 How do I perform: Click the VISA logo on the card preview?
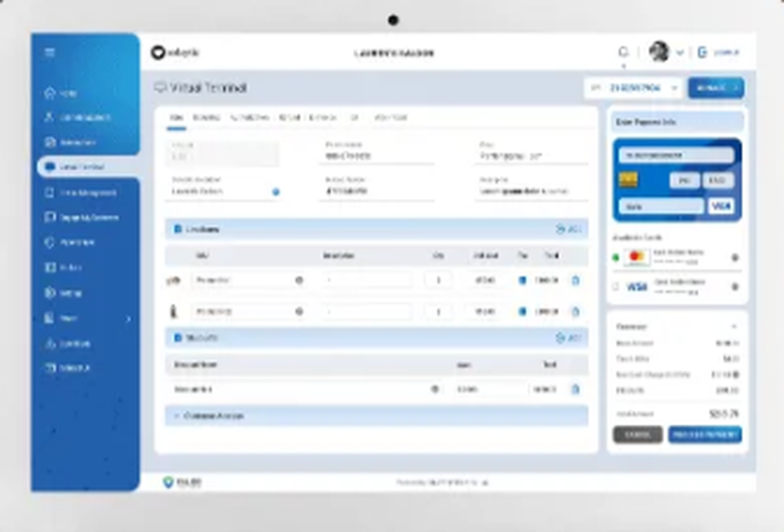[720, 207]
